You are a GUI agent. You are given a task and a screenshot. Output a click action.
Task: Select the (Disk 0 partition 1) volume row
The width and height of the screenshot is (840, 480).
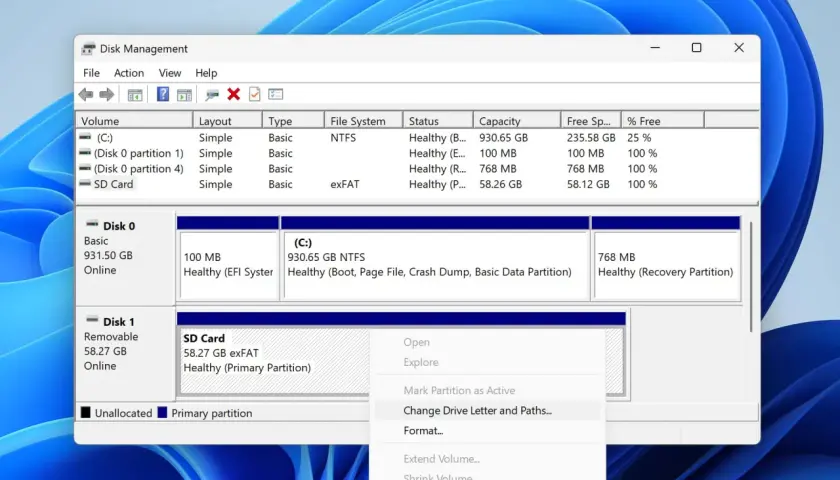point(417,153)
